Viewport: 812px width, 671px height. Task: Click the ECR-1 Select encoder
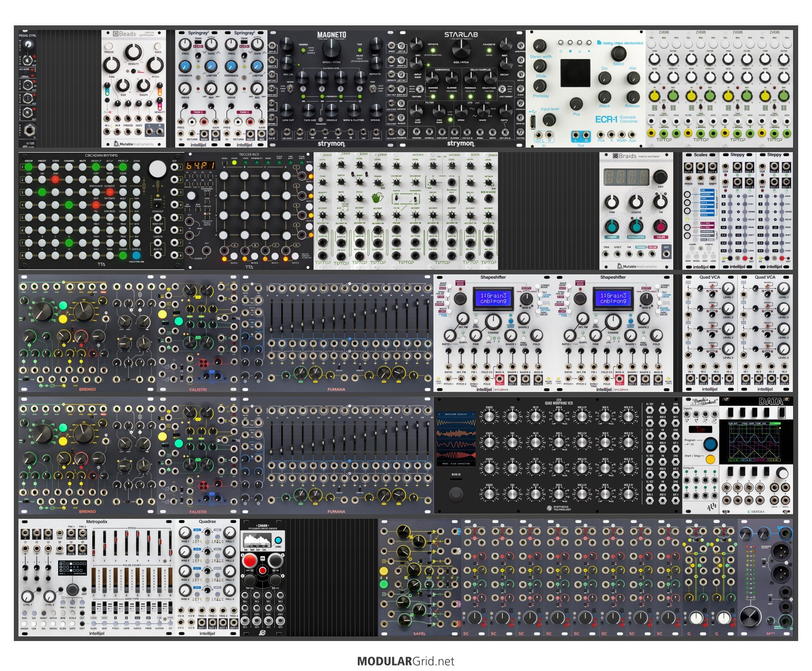tap(618, 53)
